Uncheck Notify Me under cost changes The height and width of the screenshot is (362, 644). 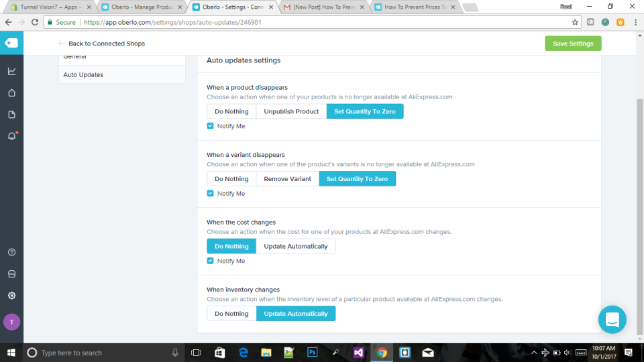pyautogui.click(x=210, y=261)
